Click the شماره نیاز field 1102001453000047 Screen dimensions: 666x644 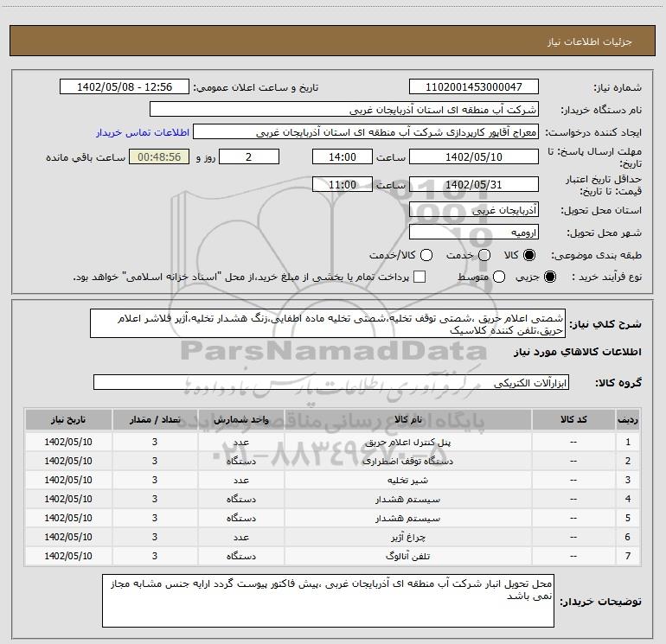click(474, 86)
